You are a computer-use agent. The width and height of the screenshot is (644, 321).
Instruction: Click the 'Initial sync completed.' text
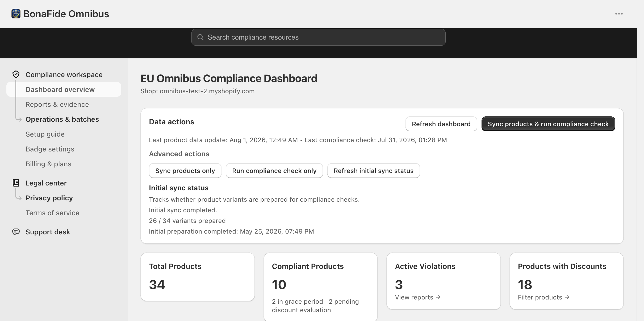183,210
